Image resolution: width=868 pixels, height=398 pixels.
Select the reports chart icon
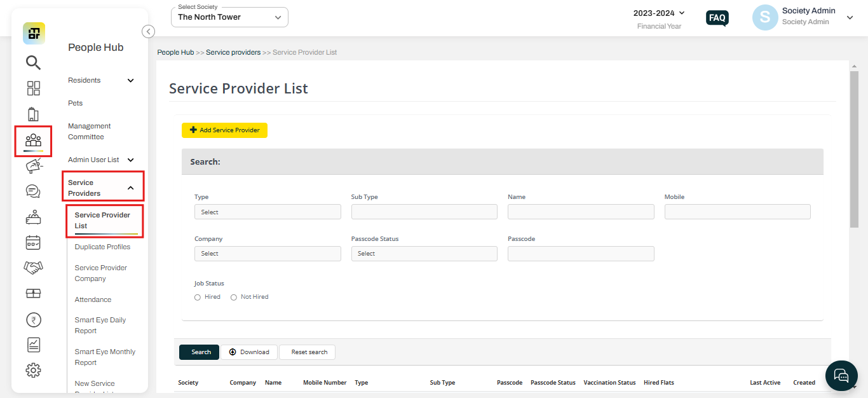(x=33, y=345)
